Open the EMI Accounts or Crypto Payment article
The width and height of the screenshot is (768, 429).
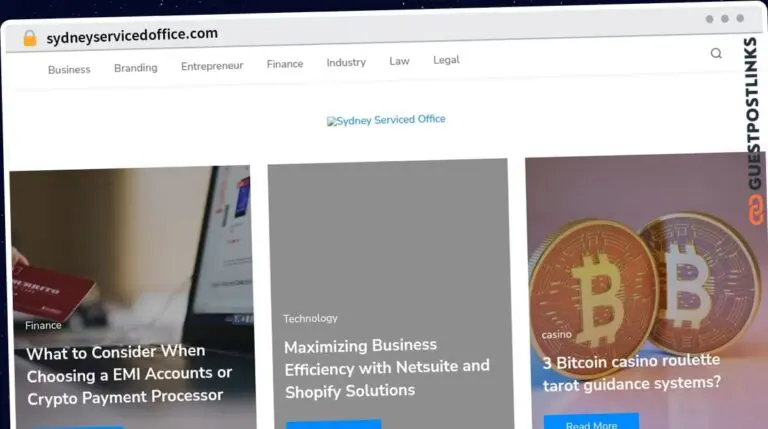pyautogui.click(x=129, y=375)
